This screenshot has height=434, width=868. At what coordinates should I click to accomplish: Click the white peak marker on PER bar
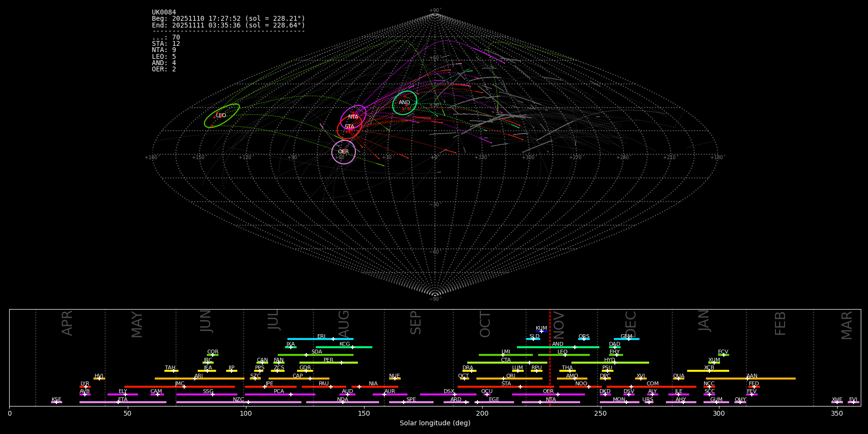click(341, 363)
